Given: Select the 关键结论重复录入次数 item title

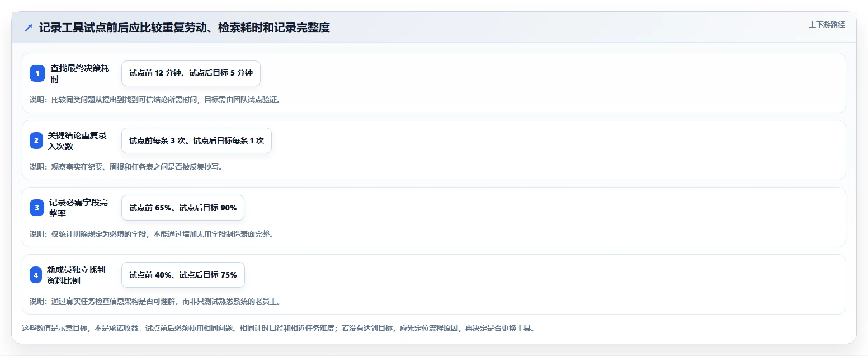Looking at the screenshot, I should (x=77, y=140).
